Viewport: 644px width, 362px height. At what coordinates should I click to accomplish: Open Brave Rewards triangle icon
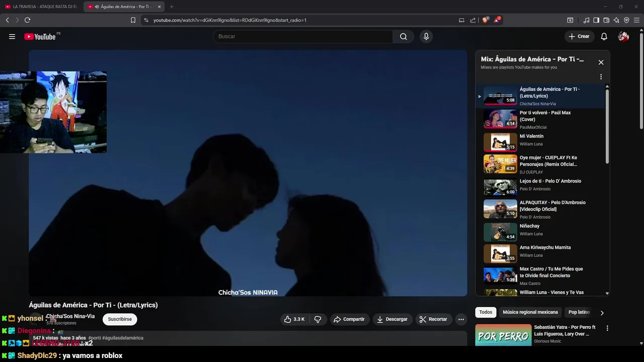(497, 20)
